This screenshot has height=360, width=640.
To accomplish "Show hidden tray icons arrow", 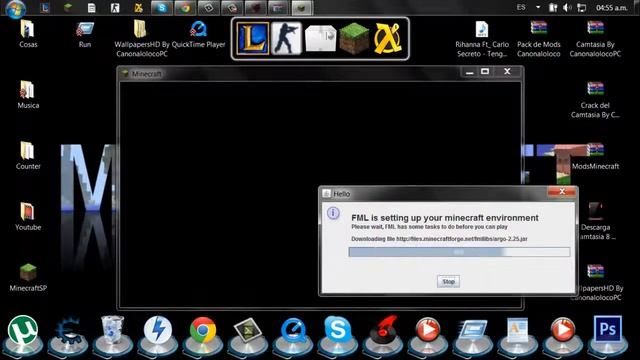I will coord(538,7).
